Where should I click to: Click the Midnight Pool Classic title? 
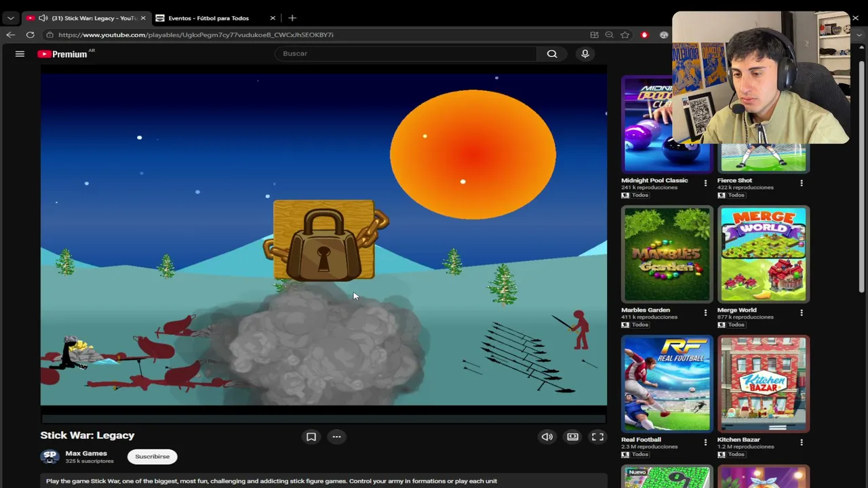click(654, 180)
